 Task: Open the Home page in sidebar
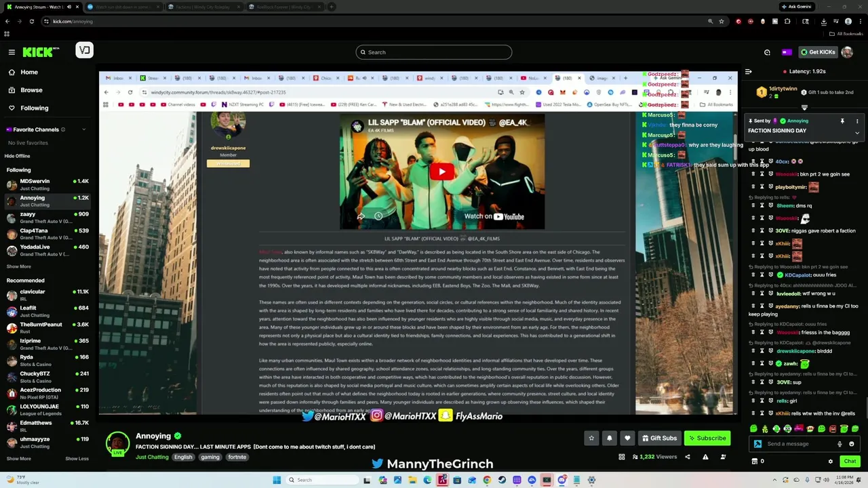coord(29,73)
